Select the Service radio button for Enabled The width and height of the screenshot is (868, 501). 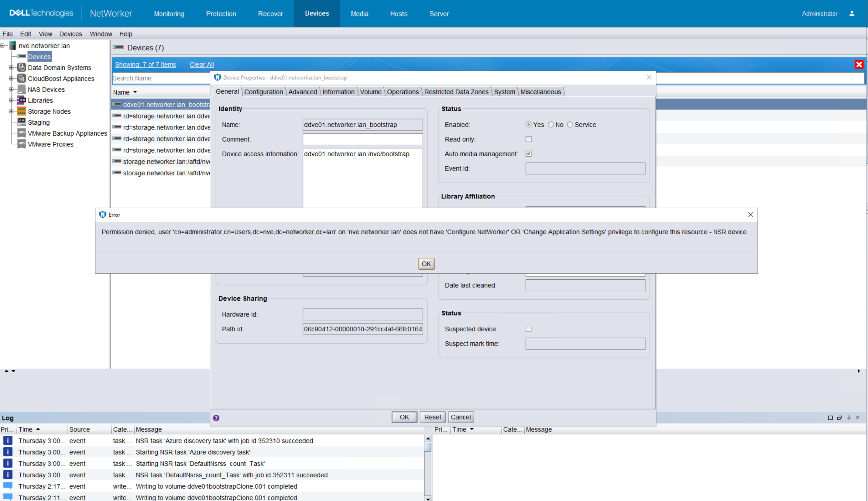coord(570,125)
